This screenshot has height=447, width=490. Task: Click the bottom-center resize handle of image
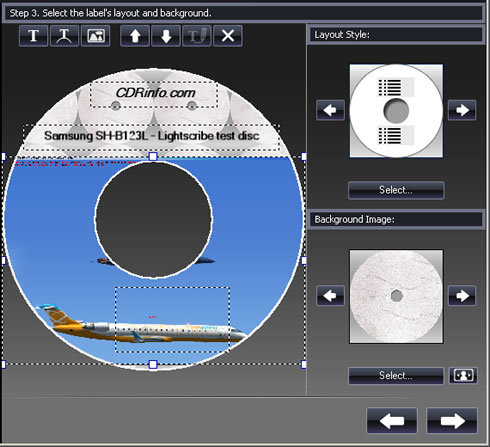point(153,364)
